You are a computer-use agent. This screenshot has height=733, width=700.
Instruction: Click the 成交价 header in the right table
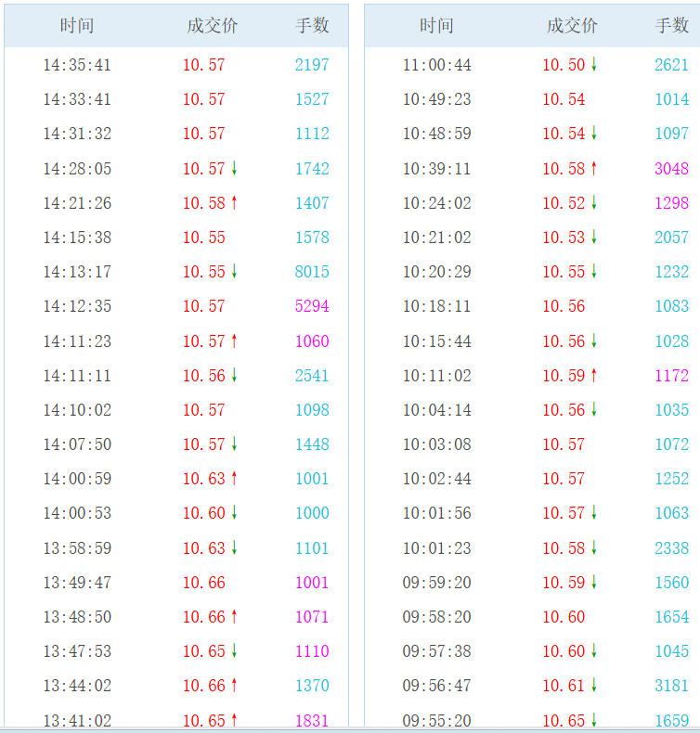[x=572, y=26]
